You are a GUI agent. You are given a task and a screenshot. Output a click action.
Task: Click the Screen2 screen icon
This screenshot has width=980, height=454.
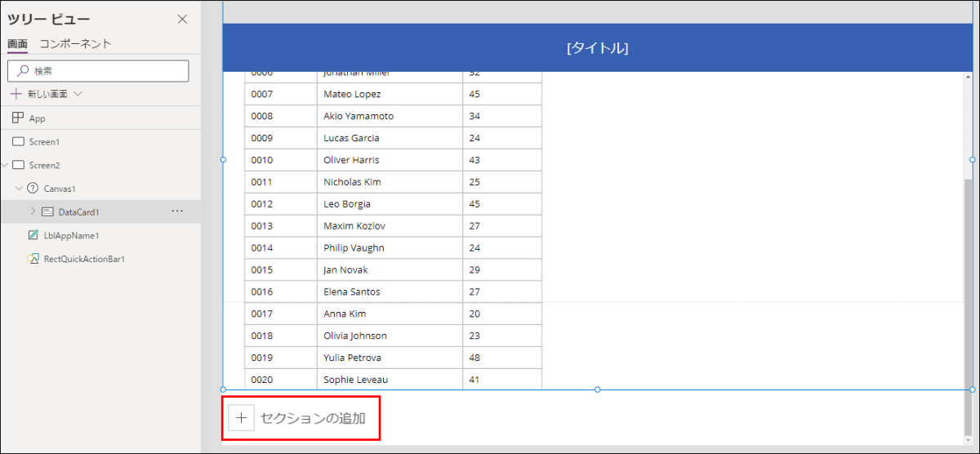coord(18,165)
